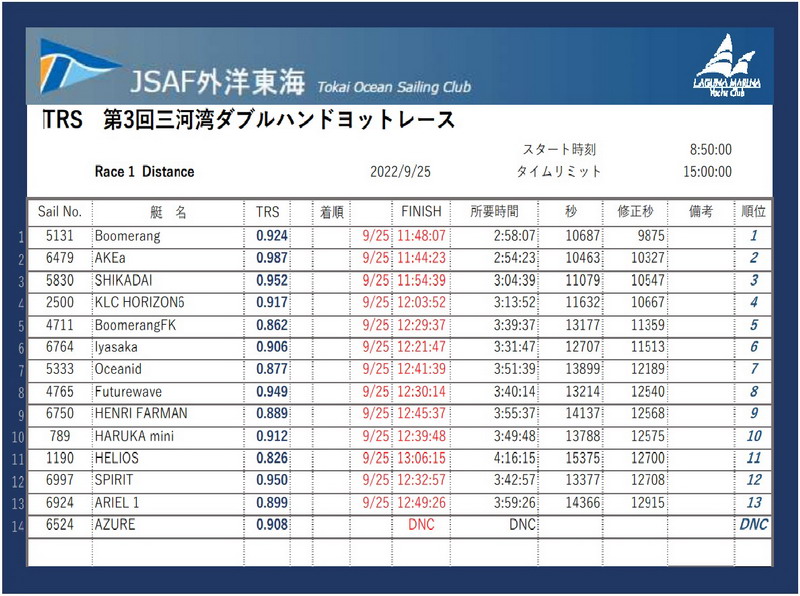This screenshot has width=800, height=596.
Task: Click the Futurewave finish time 12:30:14
Action: tap(421, 391)
